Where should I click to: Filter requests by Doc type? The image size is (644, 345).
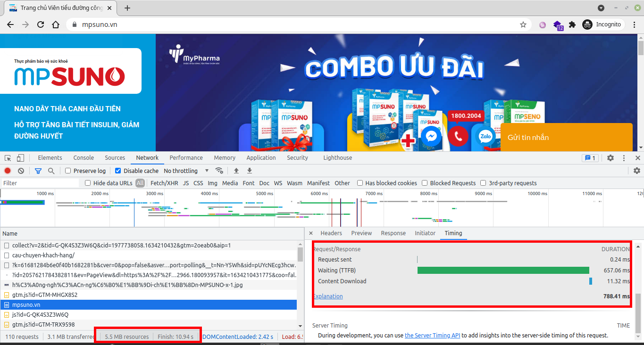(264, 183)
